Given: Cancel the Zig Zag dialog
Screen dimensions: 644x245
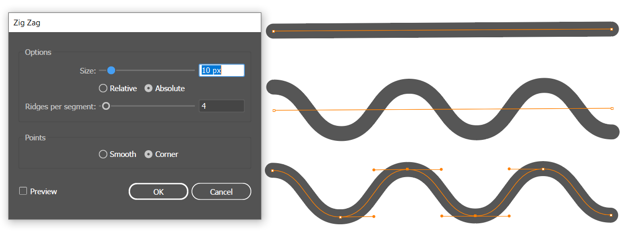Looking at the screenshot, I should pyautogui.click(x=221, y=192).
